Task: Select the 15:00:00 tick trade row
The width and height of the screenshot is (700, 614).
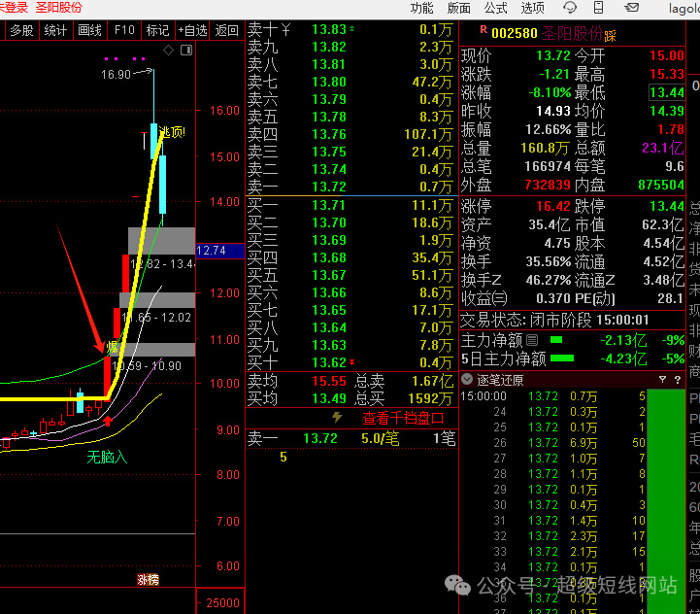Action: click(x=553, y=396)
